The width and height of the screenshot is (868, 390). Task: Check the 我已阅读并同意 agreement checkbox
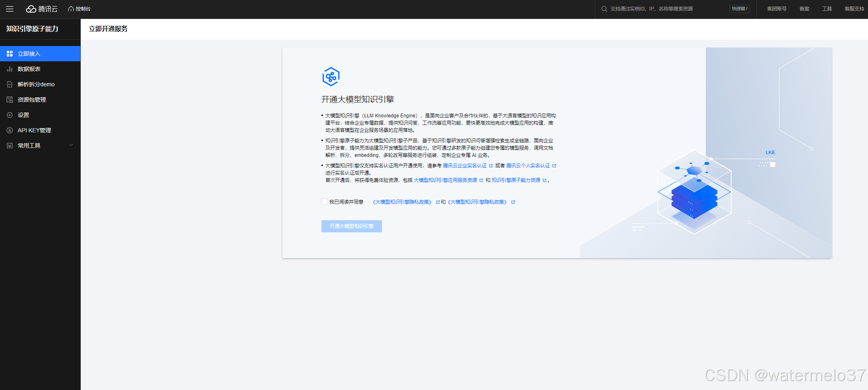(x=324, y=202)
